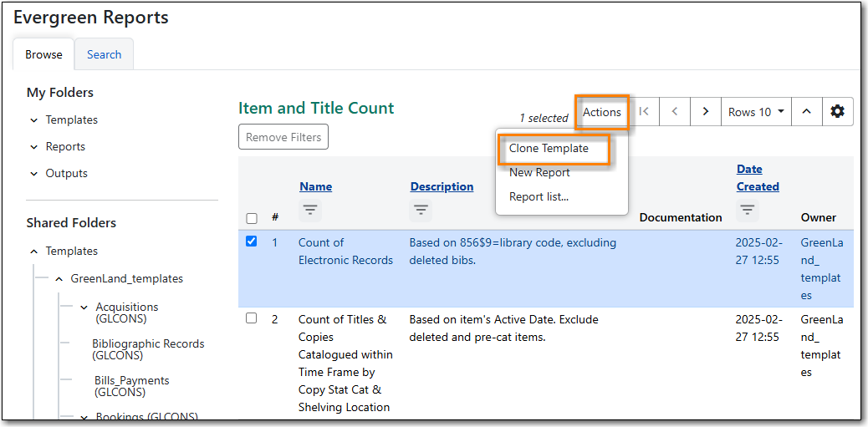Collapse the GreenLand_templates folder chevron
Image resolution: width=868 pixels, height=427 pixels.
click(x=59, y=279)
